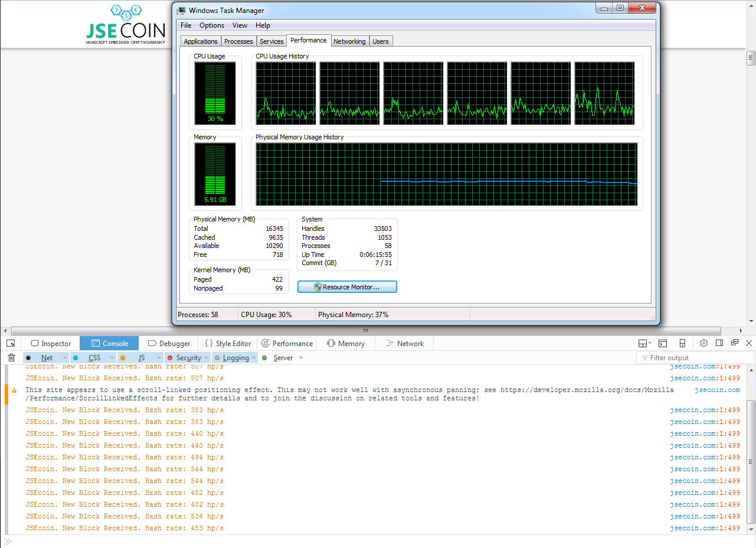This screenshot has height=548, width=756.
Task: Select the Console devtools tab
Action: tap(109, 343)
